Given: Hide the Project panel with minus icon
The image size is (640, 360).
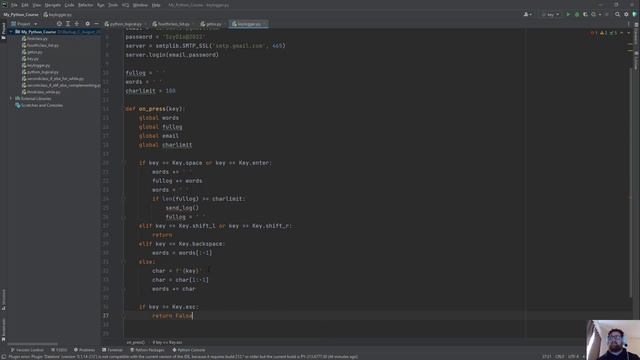Looking at the screenshot, I should [x=96, y=24].
